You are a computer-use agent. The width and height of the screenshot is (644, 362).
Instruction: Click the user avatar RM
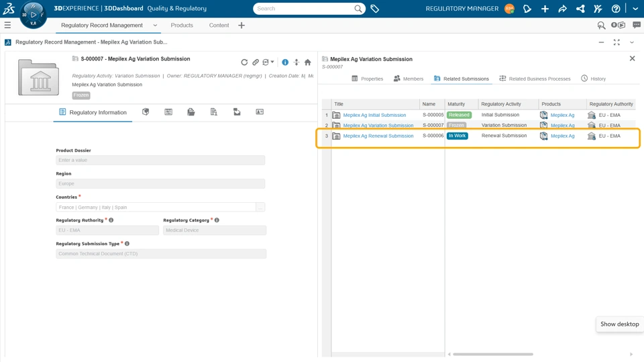point(509,9)
